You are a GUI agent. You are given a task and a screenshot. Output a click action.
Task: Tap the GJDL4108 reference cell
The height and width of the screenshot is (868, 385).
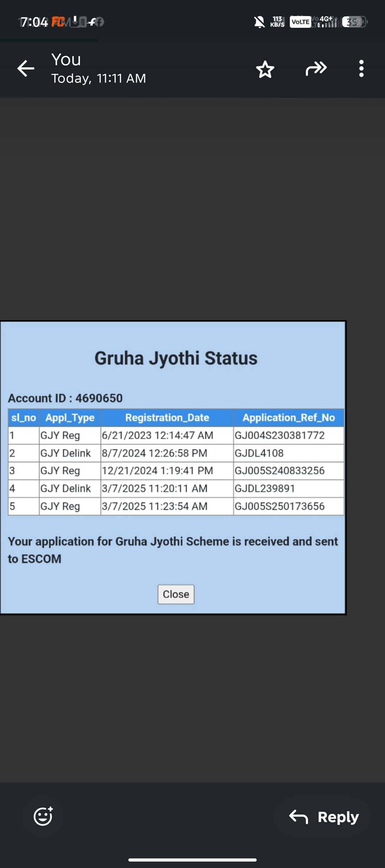click(259, 453)
